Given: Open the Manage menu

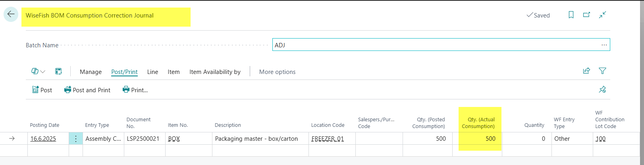Looking at the screenshot, I should click(91, 72).
